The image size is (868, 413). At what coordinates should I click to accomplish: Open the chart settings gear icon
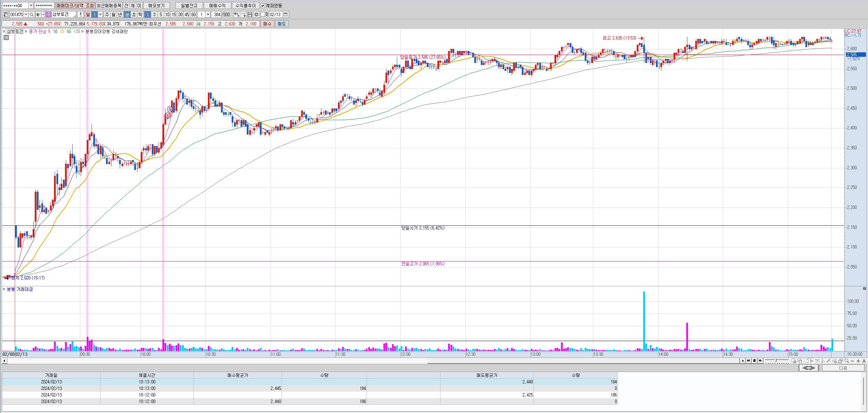pyautogui.click(x=256, y=14)
